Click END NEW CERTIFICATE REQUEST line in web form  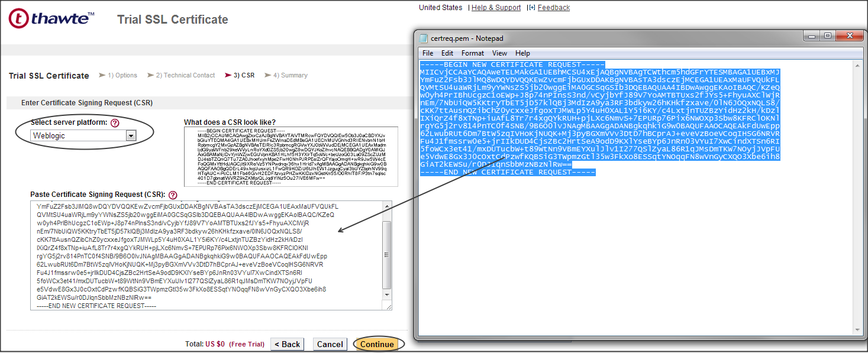point(96,306)
